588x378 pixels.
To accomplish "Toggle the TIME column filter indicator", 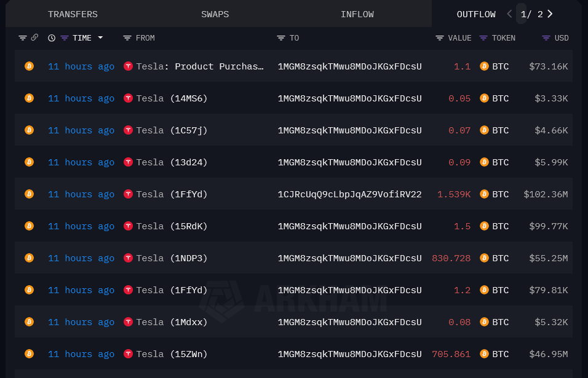I will pos(64,37).
